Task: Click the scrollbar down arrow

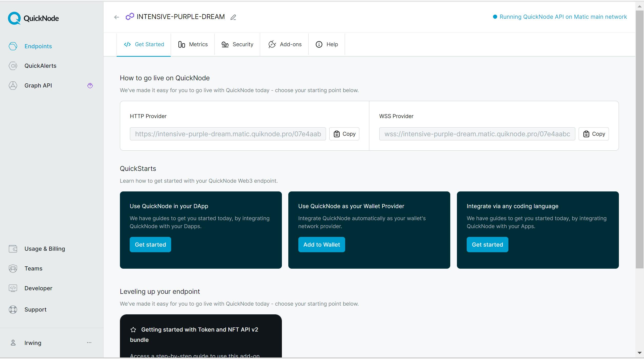Action: pyautogui.click(x=639, y=353)
